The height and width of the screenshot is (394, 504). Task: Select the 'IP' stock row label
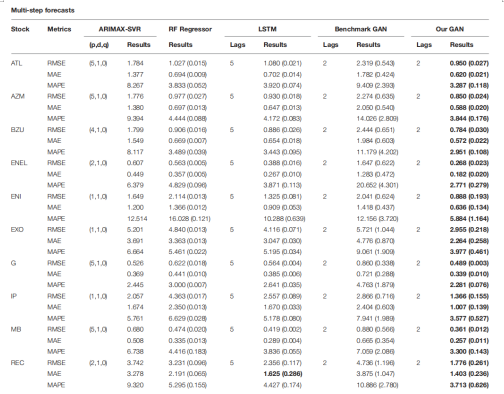14,296
